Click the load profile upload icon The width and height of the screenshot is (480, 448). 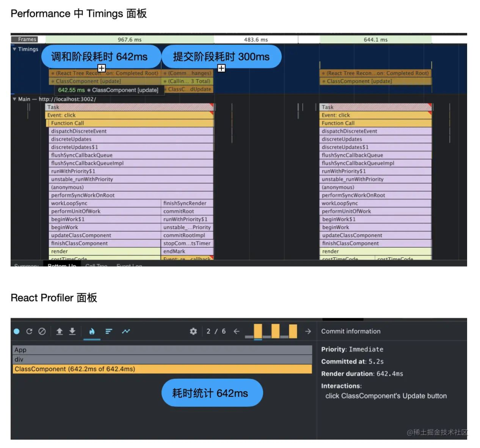[60, 331]
